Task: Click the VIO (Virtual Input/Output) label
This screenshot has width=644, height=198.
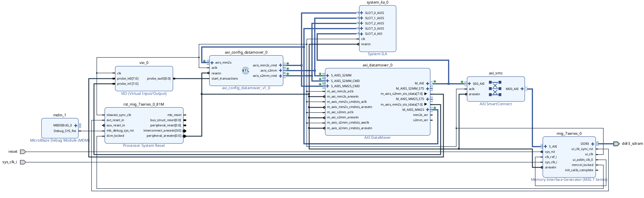Action: [144, 94]
